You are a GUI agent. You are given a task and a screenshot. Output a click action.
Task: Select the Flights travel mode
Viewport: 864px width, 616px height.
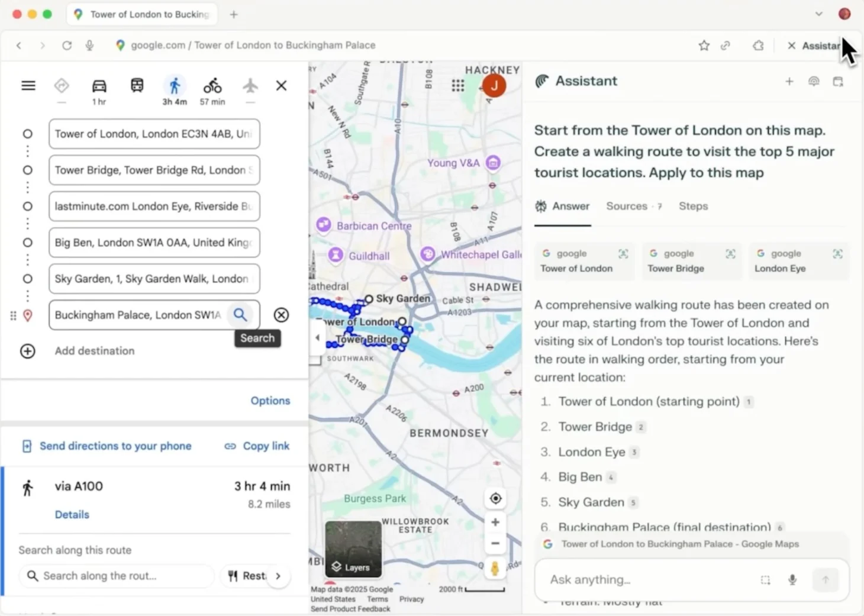tap(250, 86)
